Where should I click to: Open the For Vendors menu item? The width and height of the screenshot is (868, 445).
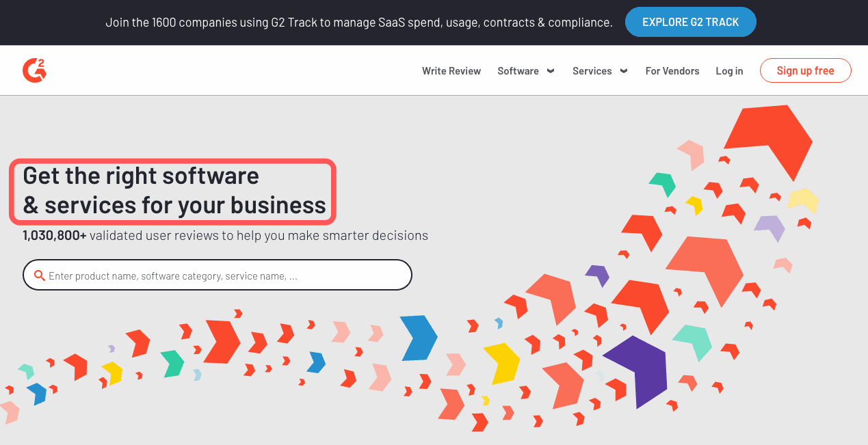click(672, 70)
